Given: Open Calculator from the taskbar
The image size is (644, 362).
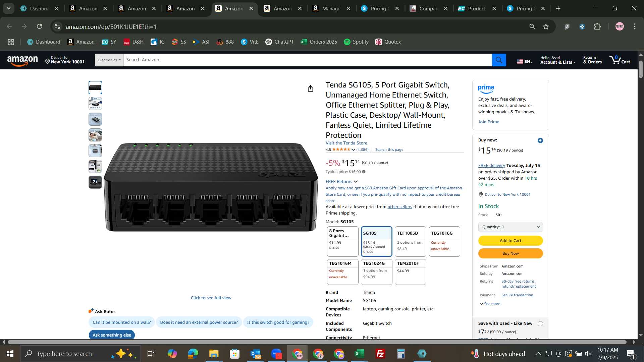Looking at the screenshot, I should coord(401,354).
